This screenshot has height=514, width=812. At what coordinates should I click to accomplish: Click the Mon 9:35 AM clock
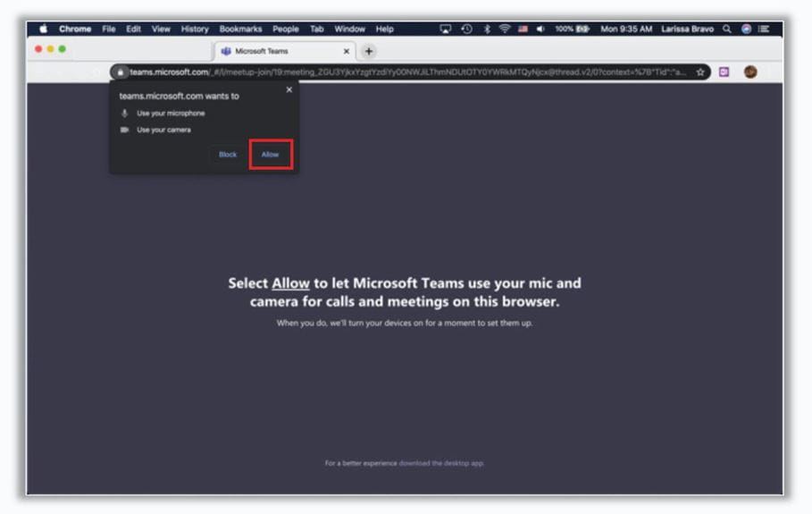tap(626, 29)
